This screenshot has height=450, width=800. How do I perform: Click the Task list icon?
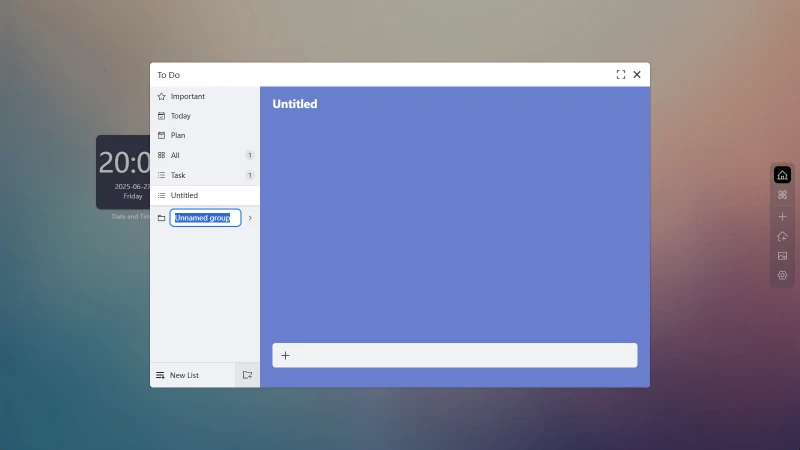(x=161, y=175)
